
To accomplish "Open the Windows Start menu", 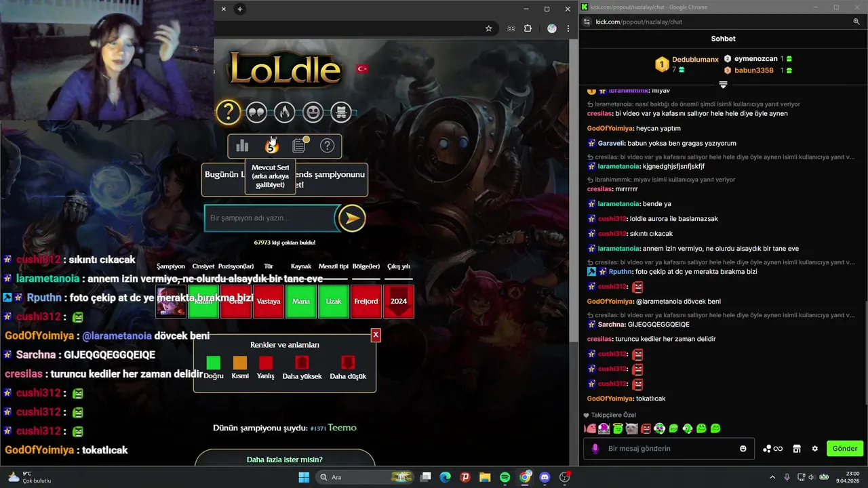I will pyautogui.click(x=304, y=477).
